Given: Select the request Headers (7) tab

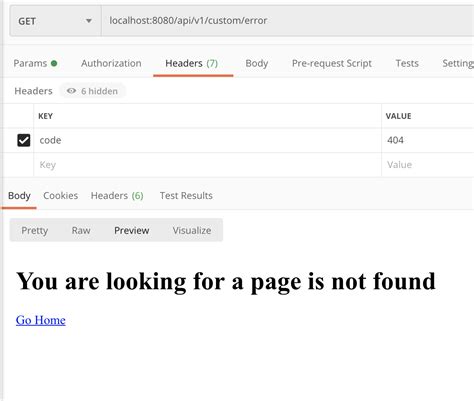Looking at the screenshot, I should pyautogui.click(x=192, y=63).
